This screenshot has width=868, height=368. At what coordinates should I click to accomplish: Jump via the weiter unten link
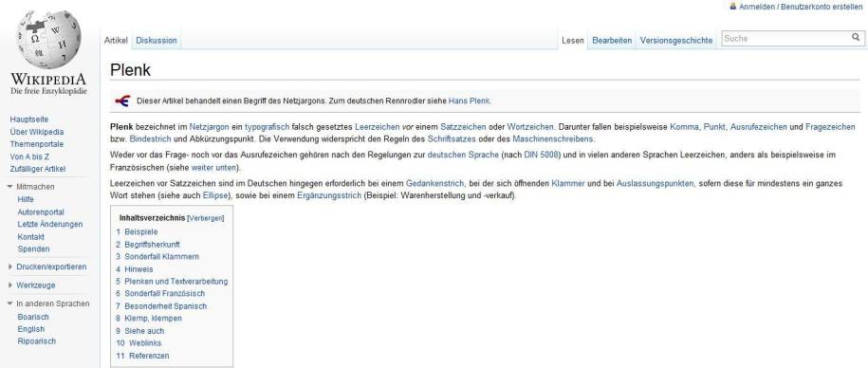point(213,167)
